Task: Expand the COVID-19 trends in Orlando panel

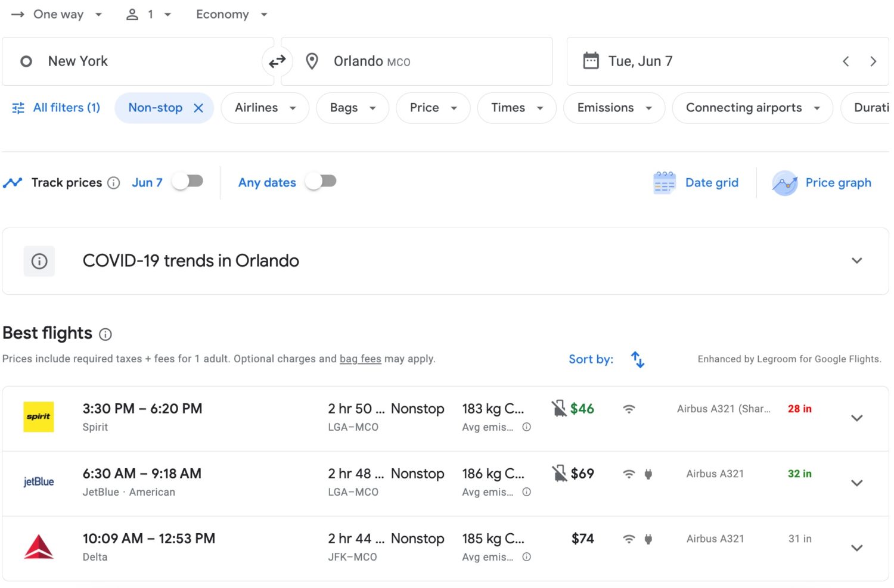Action: click(856, 261)
